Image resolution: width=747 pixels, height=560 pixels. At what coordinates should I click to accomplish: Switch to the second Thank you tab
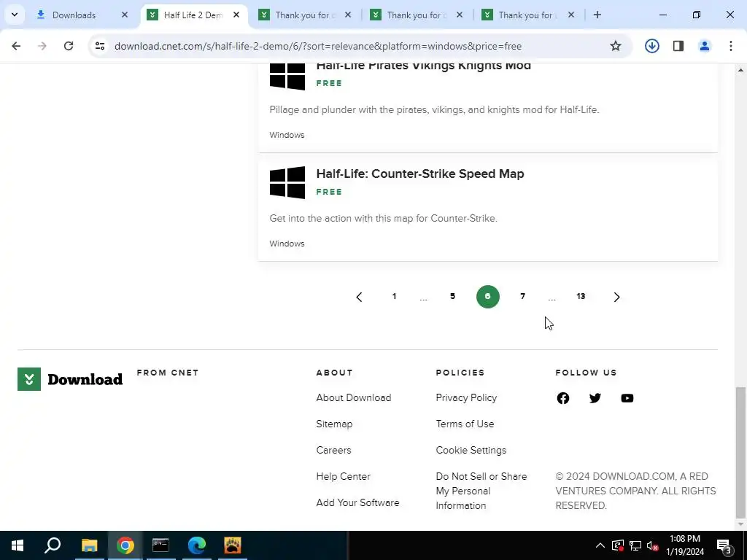click(417, 15)
